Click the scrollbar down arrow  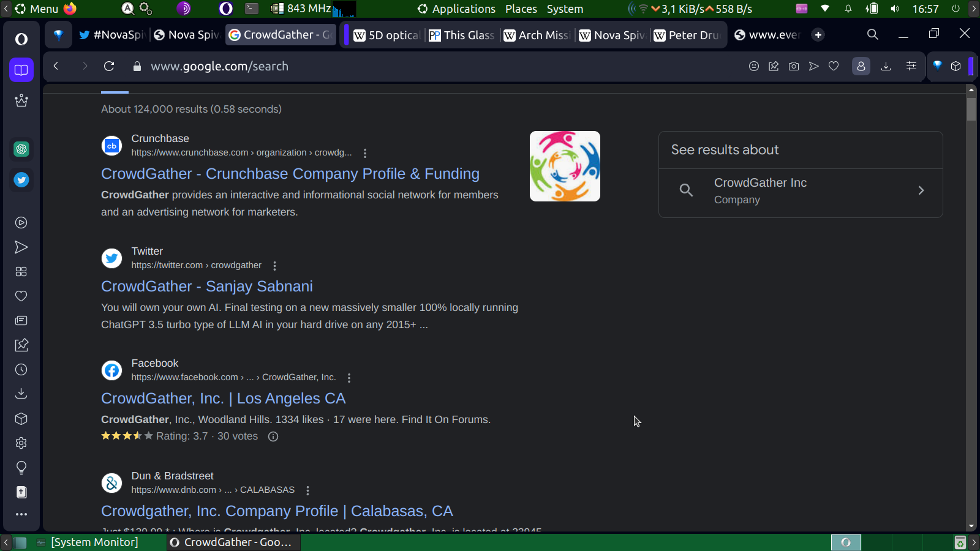pos(971,527)
